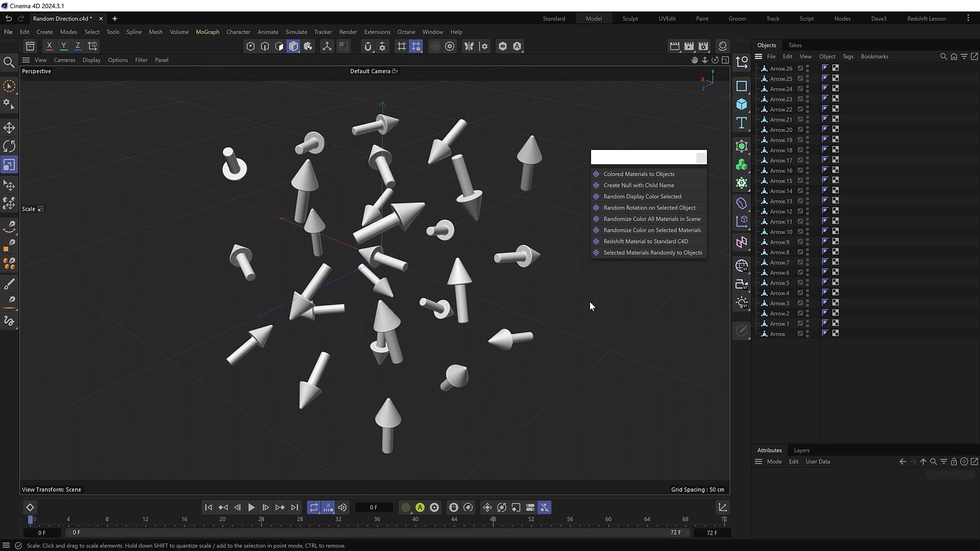Click Go to End of animation button
This screenshot has height=551, width=980.
(x=295, y=508)
